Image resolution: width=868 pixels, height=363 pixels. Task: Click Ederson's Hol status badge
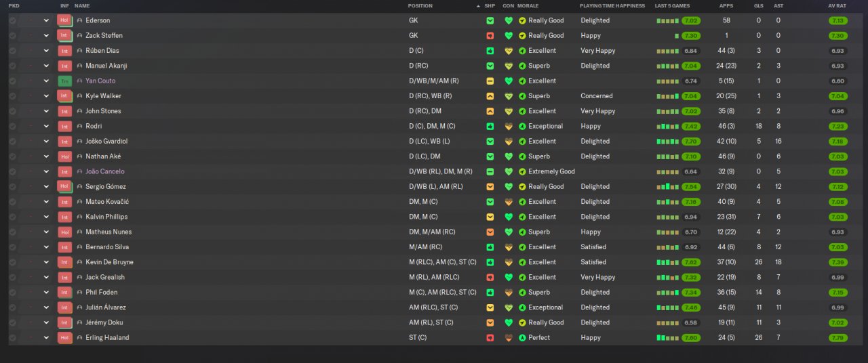pyautogui.click(x=64, y=20)
